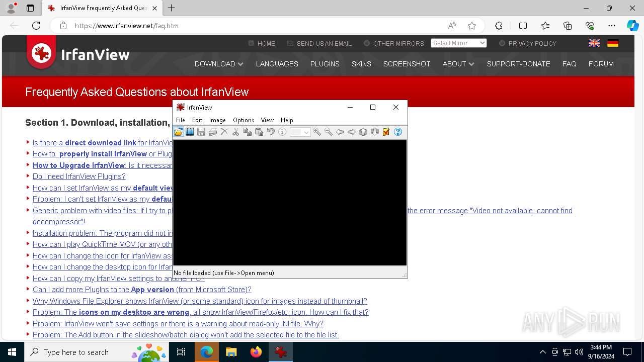This screenshot has height=362, width=644.
Task: Open the Help menu in IrfanView
Action: click(x=287, y=120)
